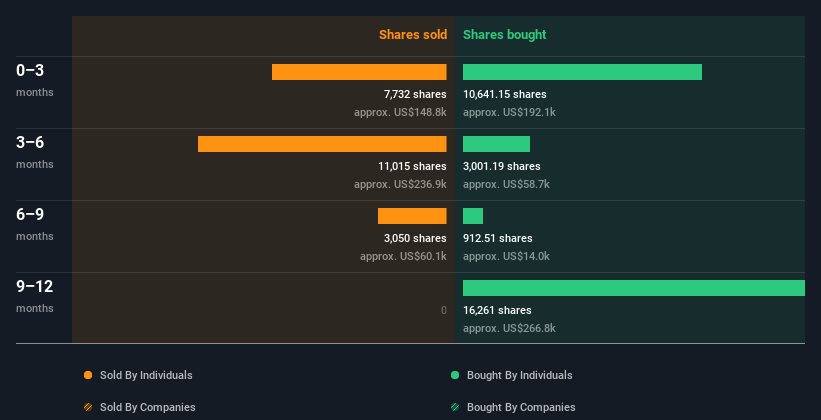Click the 6–9 months row label
Image resolution: width=821 pixels, height=420 pixels.
(34, 224)
